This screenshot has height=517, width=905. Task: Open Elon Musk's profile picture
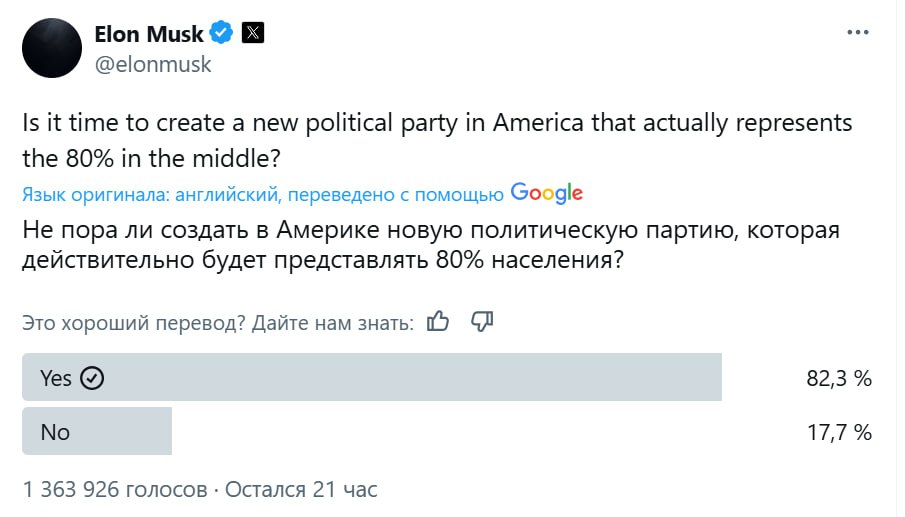point(52,47)
